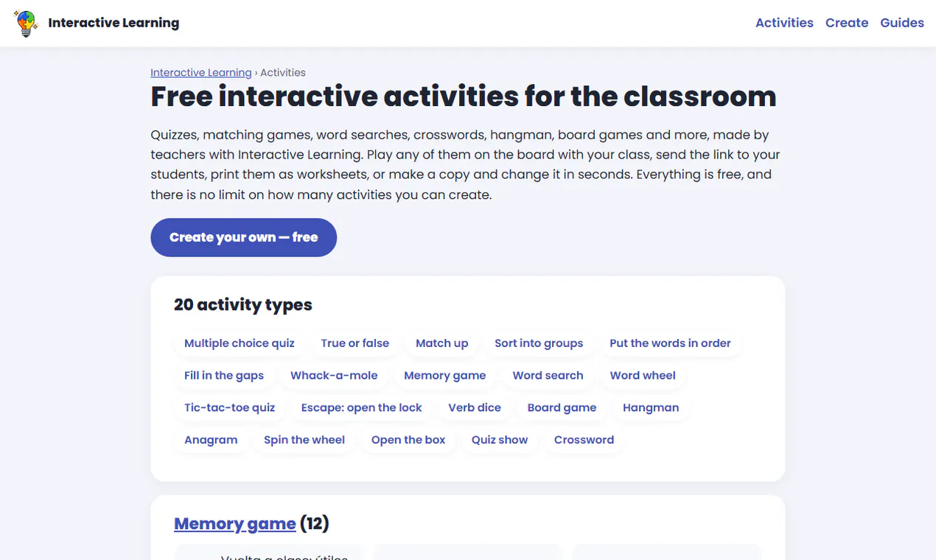Open Activities in the top navigation
936x560 pixels.
coord(784,23)
